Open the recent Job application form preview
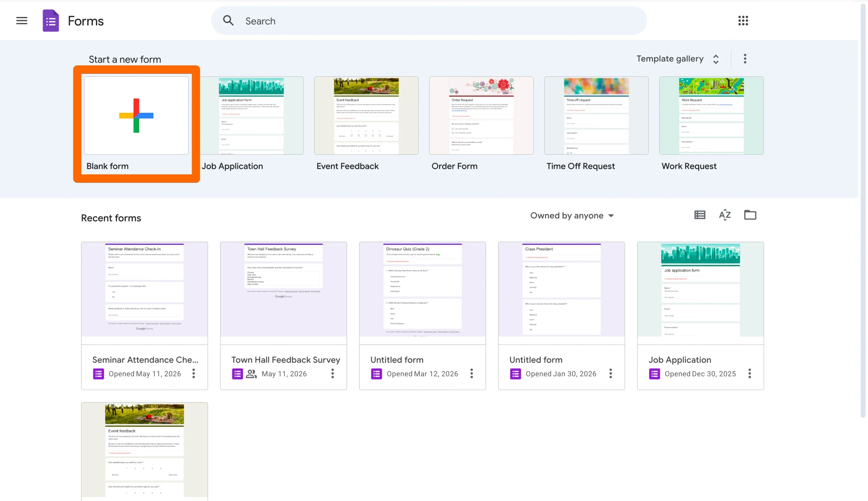This screenshot has height=501, width=868. click(701, 290)
